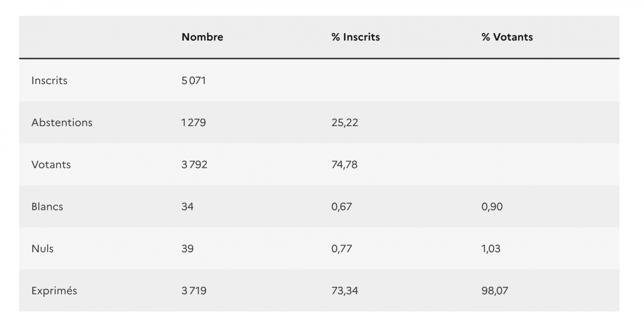Select the Abstentions count 1 279

pos(194,122)
